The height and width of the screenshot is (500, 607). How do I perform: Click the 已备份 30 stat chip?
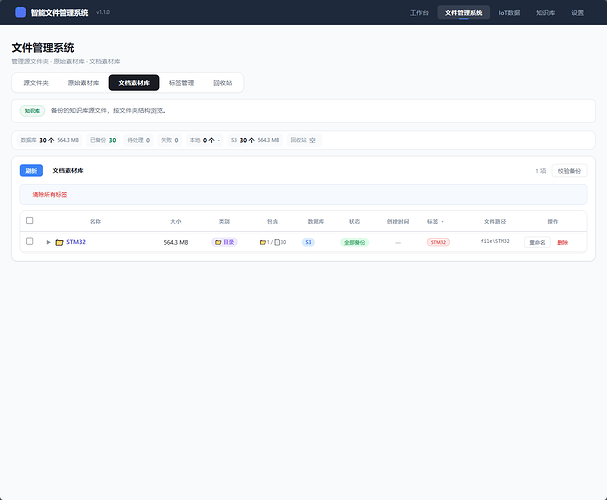[103, 140]
